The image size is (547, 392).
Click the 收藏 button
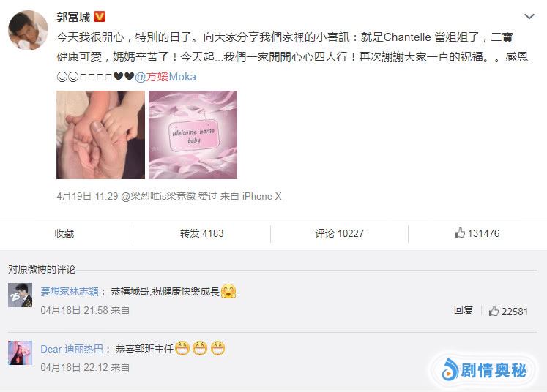64,233
